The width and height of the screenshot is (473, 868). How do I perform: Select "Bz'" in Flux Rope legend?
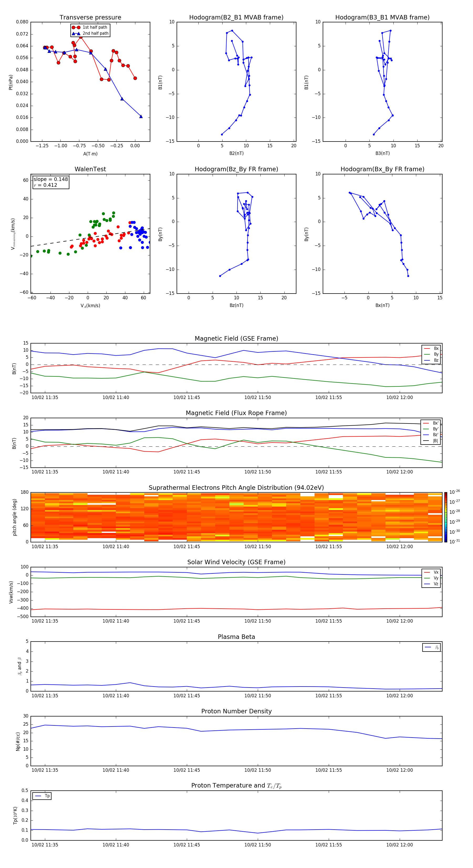pyautogui.click(x=431, y=435)
